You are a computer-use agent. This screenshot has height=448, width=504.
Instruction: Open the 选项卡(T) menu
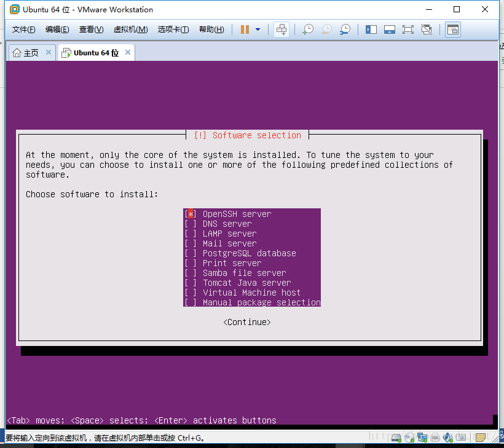tap(173, 29)
